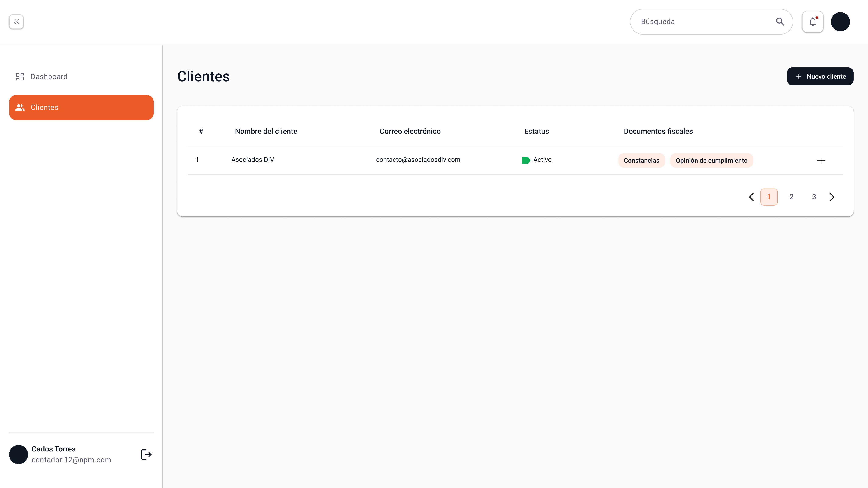Select current page 1 in pagination
The height and width of the screenshot is (488, 868).
(769, 197)
